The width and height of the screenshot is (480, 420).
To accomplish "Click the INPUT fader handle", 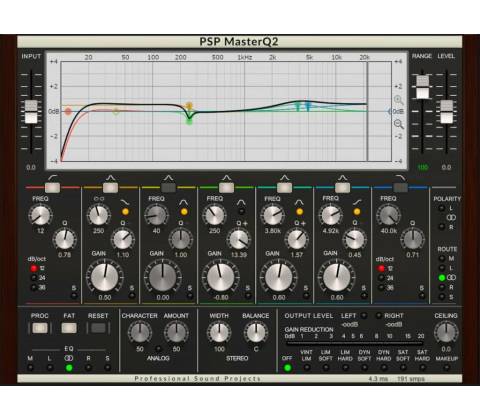I will pos(31,112).
